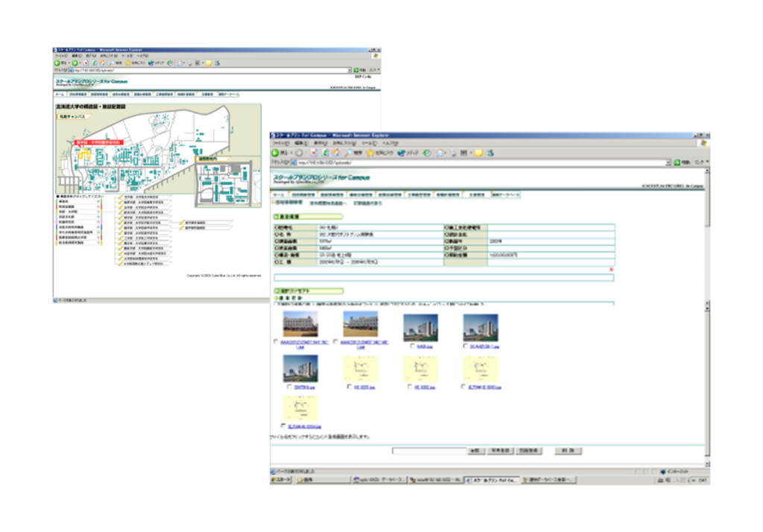Click the Home icon in the front window toolbar
Viewport: 763px width, 532px height.
coord(336,153)
